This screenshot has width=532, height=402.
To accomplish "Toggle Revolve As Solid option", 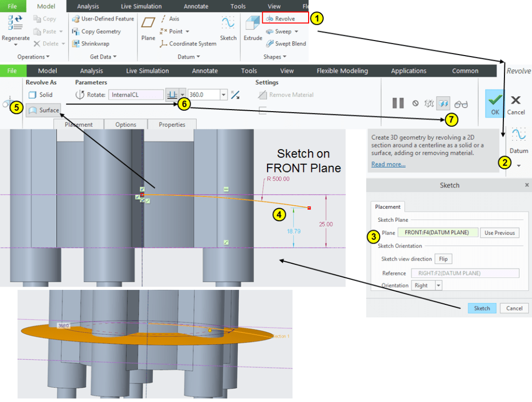I will [41, 95].
